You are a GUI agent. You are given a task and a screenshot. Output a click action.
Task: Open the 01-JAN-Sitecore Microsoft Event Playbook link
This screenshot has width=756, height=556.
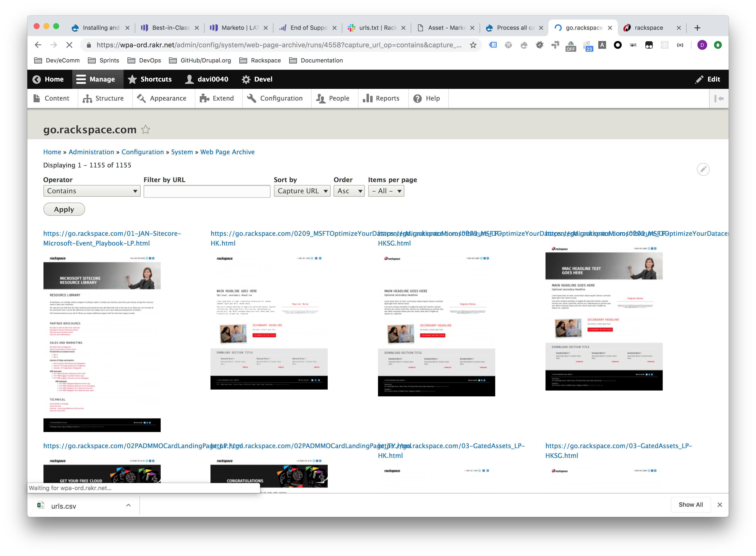[112, 238]
